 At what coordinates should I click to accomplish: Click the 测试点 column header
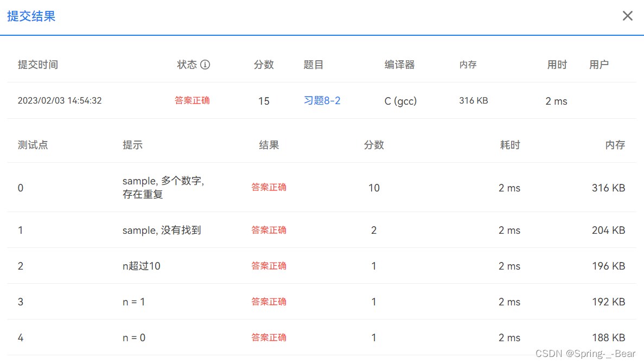tap(33, 145)
